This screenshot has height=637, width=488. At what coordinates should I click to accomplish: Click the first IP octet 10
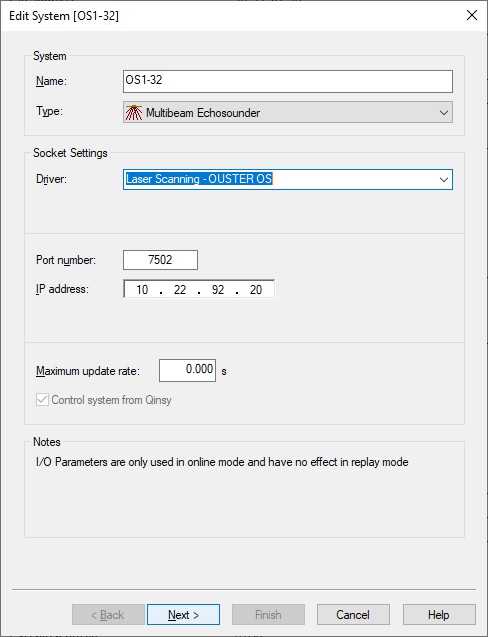click(x=142, y=290)
